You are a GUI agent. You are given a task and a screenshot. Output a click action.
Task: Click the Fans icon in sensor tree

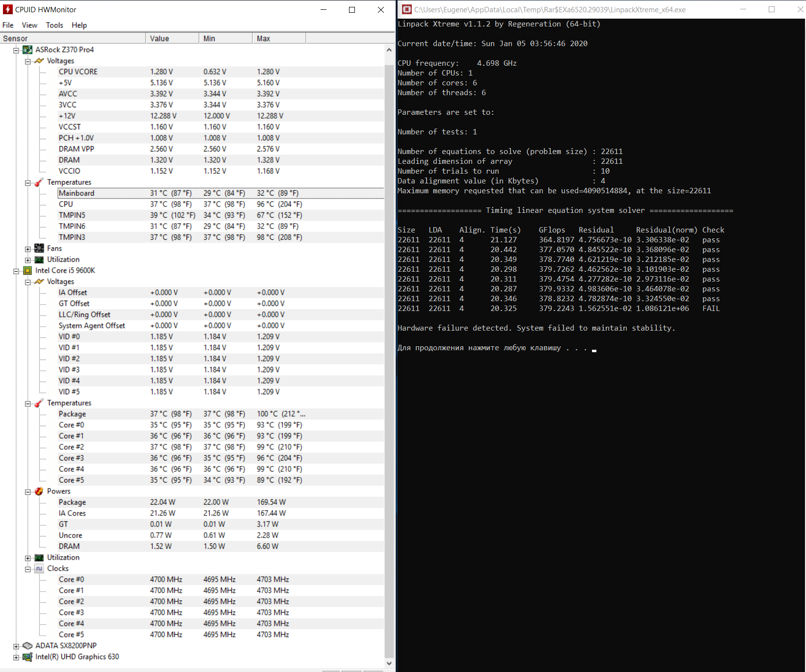click(x=39, y=249)
